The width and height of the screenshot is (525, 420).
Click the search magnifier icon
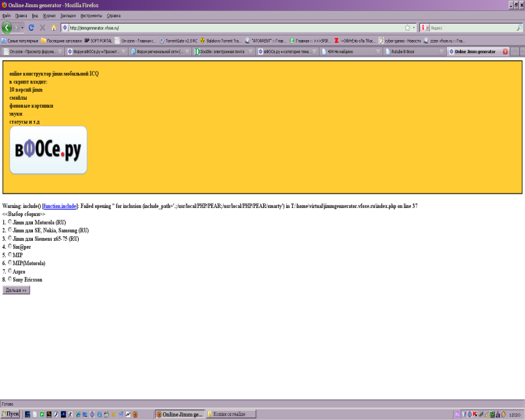tap(519, 28)
